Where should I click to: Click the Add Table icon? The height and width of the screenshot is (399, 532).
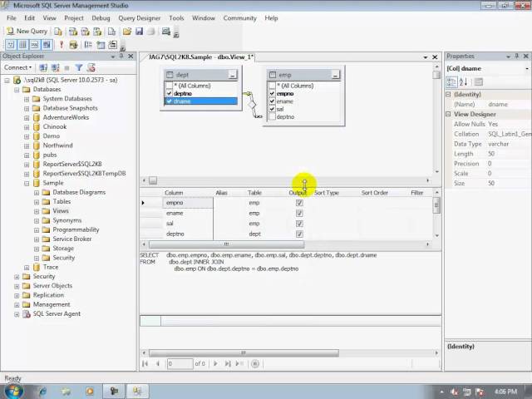coord(101,45)
